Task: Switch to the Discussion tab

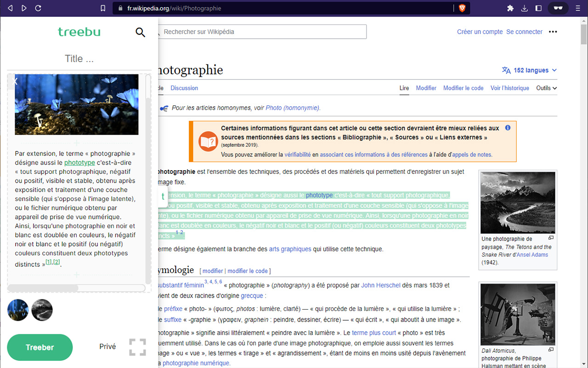Action: pyautogui.click(x=184, y=88)
